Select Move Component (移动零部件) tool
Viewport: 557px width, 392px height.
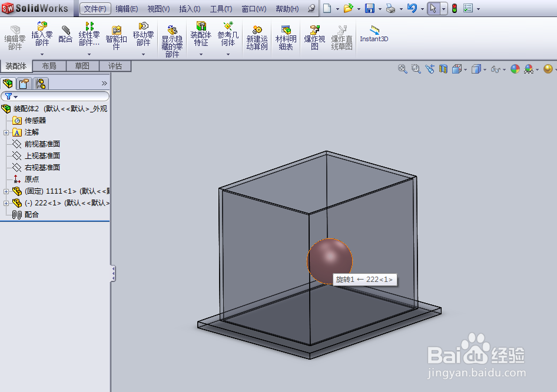pyautogui.click(x=143, y=35)
